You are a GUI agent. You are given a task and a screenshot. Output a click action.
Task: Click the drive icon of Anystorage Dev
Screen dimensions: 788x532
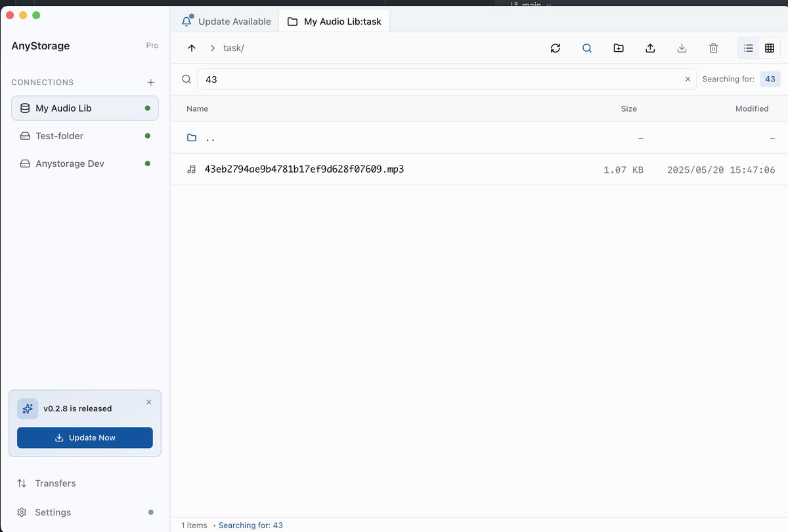pyautogui.click(x=25, y=164)
